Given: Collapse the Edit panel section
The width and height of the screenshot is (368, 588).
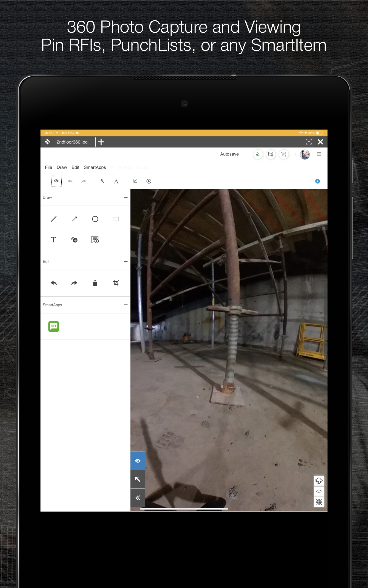Looking at the screenshot, I should pos(126,261).
